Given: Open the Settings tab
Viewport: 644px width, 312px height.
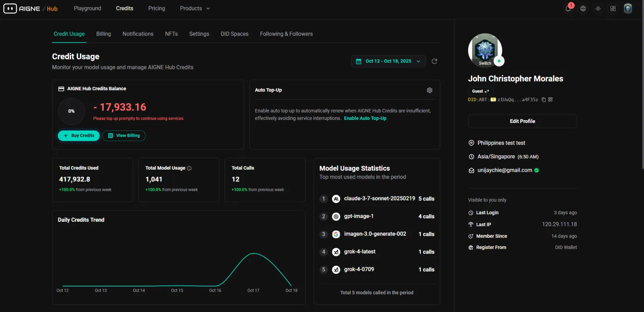Looking at the screenshot, I should (199, 34).
